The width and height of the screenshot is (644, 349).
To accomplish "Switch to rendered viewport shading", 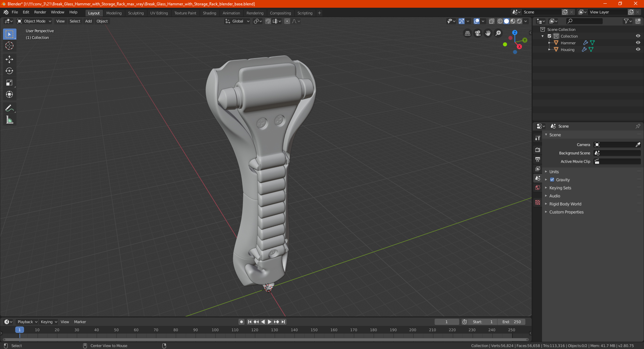I will point(519,21).
